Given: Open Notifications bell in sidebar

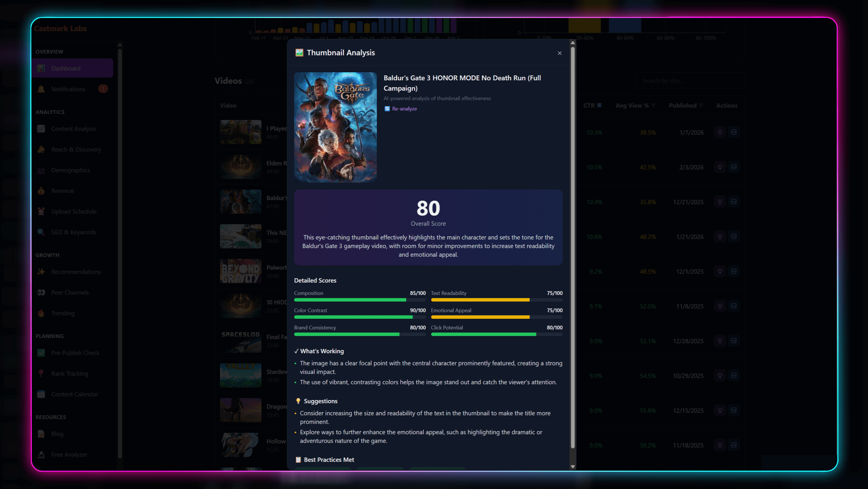Looking at the screenshot, I should tap(41, 89).
